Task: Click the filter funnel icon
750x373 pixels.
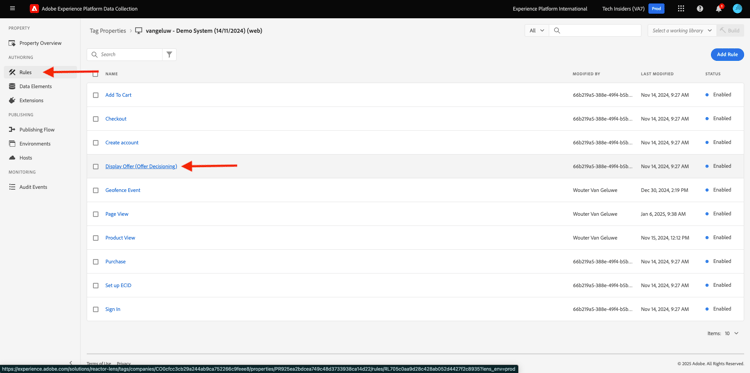Action: pos(169,55)
